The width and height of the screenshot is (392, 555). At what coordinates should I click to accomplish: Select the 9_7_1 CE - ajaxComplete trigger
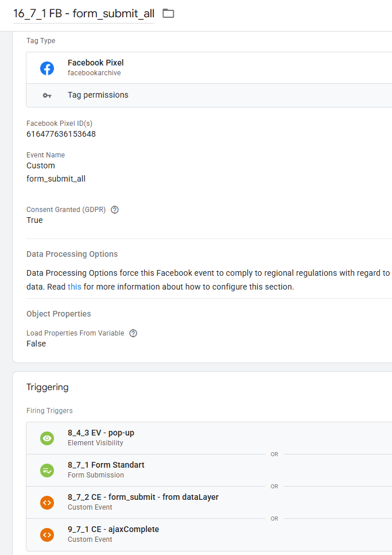pyautogui.click(x=113, y=530)
